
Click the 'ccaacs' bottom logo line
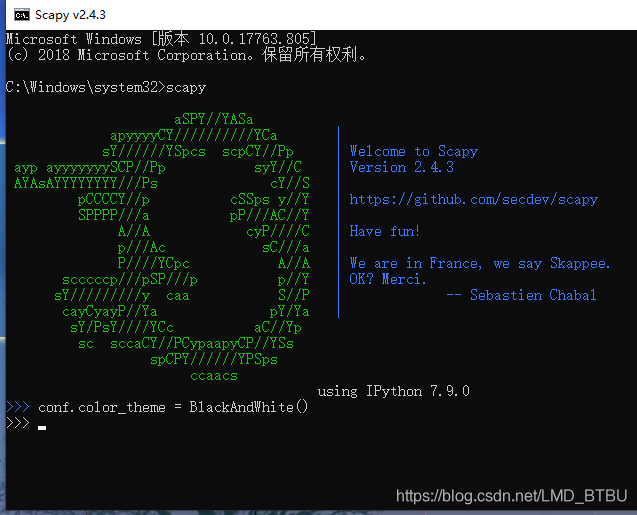pos(214,376)
